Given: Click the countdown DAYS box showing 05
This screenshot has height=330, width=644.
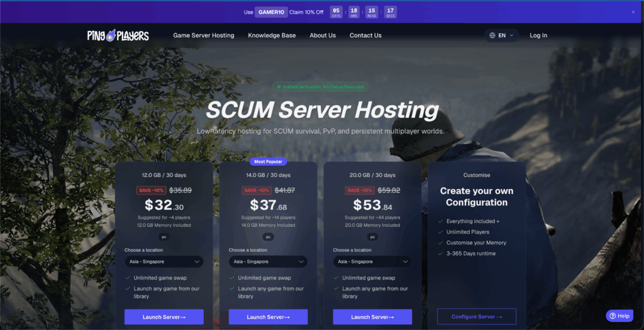Looking at the screenshot, I should pos(336,12).
